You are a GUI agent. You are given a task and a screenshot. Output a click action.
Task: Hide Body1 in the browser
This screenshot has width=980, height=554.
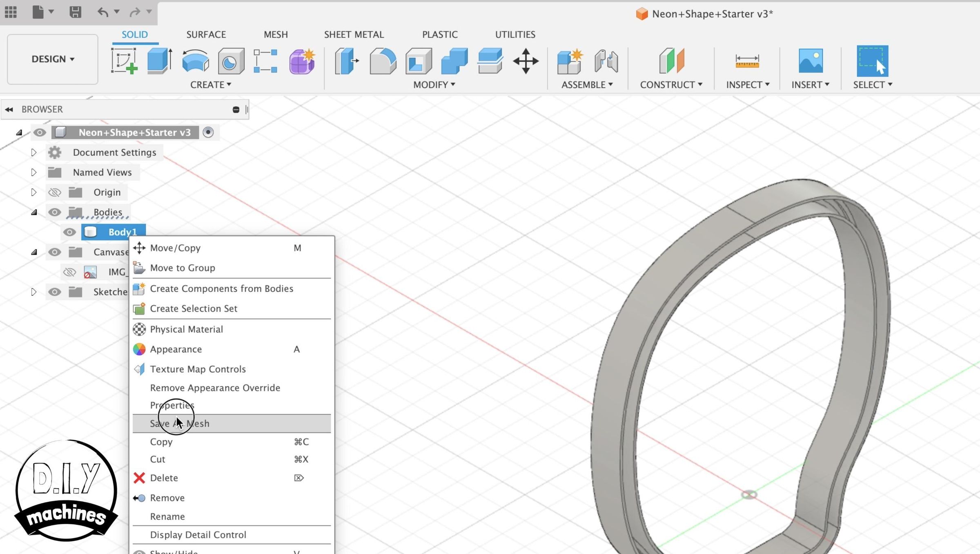click(x=69, y=232)
